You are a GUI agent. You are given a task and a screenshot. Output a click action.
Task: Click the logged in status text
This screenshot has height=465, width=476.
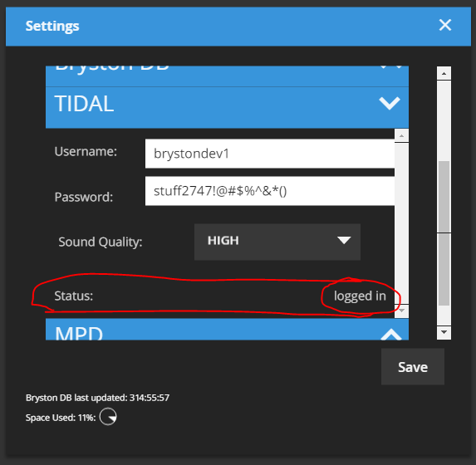click(360, 296)
